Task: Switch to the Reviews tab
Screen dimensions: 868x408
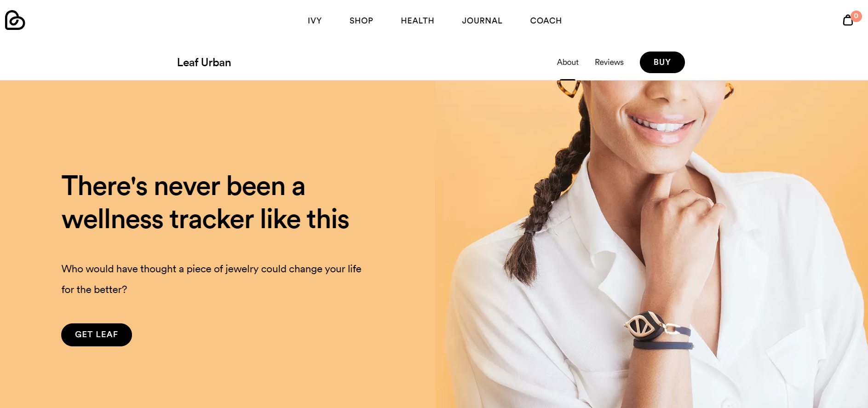Action: 609,62
